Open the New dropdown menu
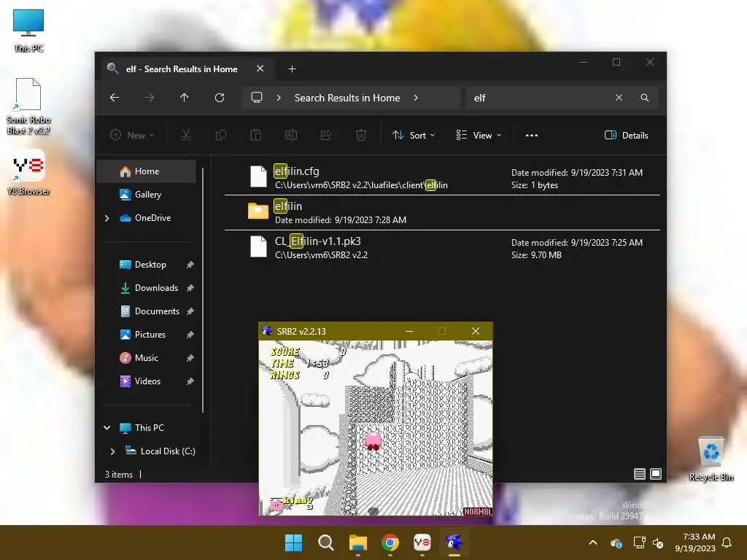The width and height of the screenshot is (747, 560). [133, 135]
